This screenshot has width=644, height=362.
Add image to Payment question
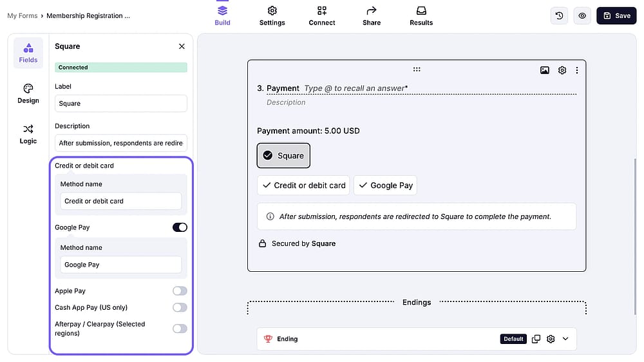tap(544, 70)
